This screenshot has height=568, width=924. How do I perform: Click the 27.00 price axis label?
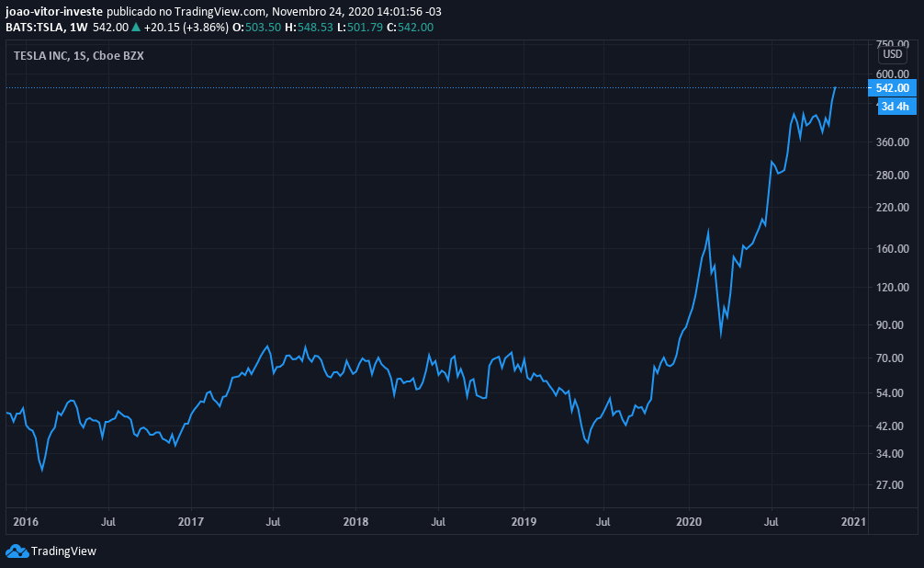coord(890,485)
